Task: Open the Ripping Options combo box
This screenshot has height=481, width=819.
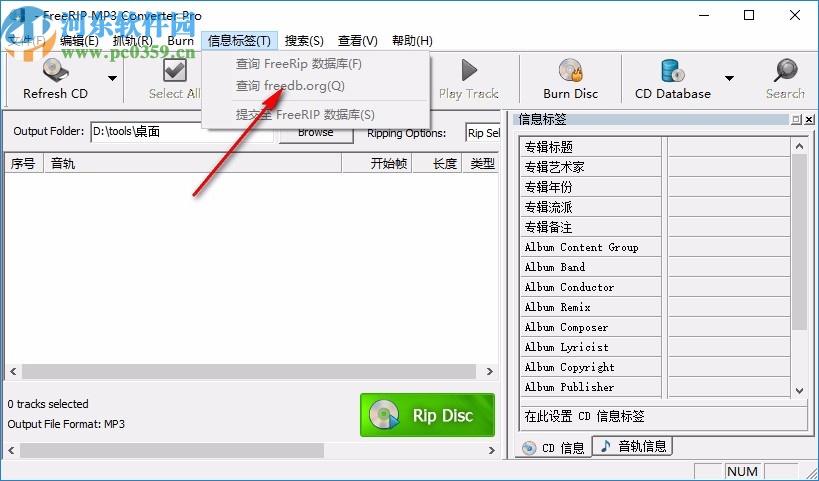Action: pos(483,133)
